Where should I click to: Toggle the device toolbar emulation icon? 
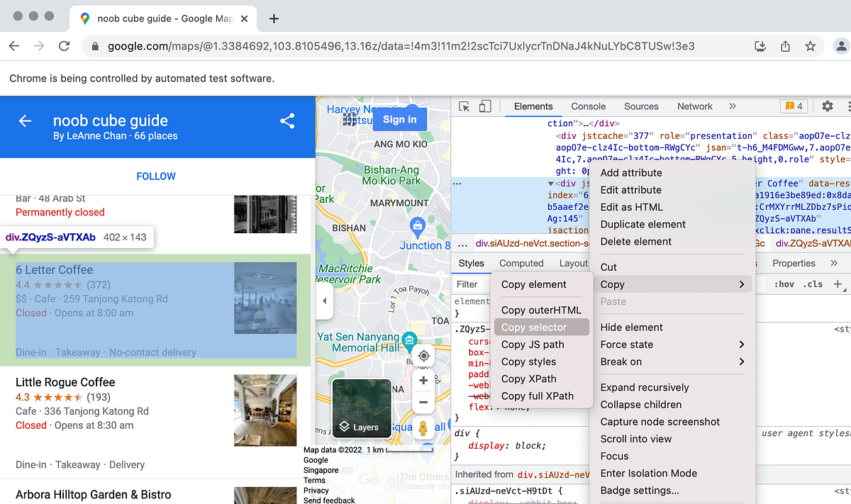point(485,106)
